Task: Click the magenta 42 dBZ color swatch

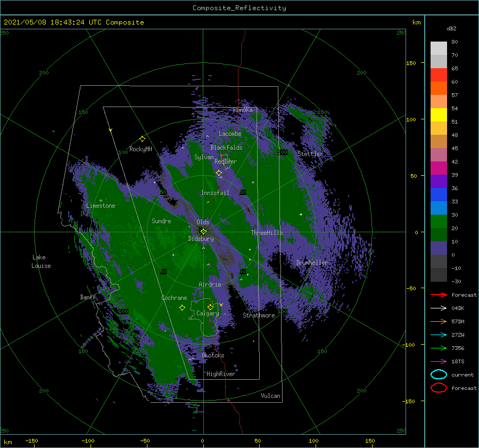Action: pos(439,168)
